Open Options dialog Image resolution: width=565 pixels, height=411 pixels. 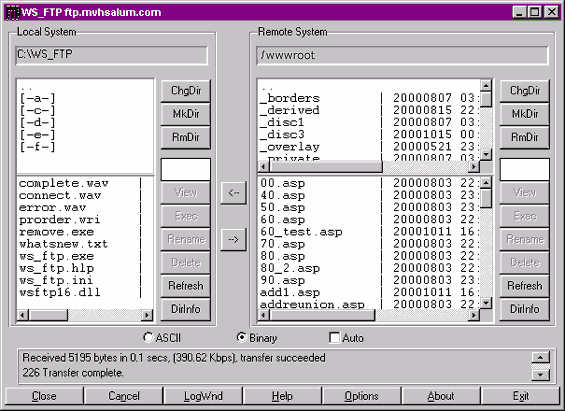(362, 396)
